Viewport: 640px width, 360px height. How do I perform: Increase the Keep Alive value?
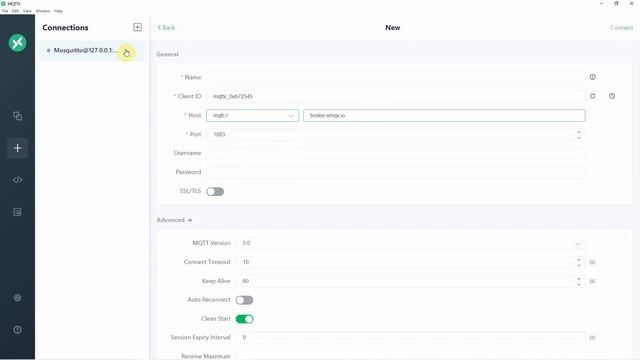coord(579,278)
